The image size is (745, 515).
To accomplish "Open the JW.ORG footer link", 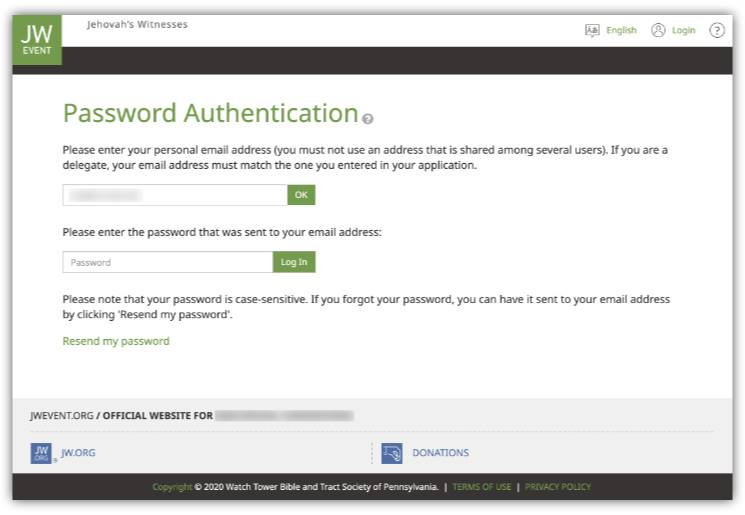I will pyautogui.click(x=78, y=453).
